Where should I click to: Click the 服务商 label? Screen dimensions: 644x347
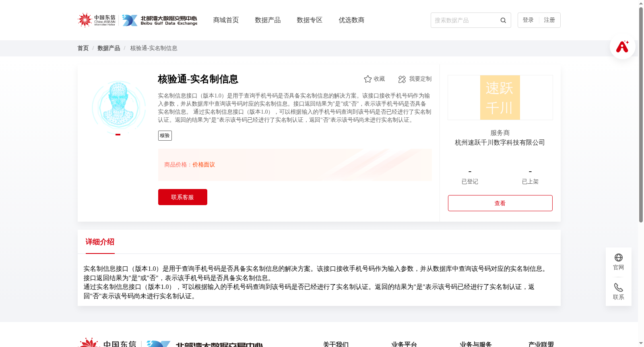pyautogui.click(x=500, y=133)
